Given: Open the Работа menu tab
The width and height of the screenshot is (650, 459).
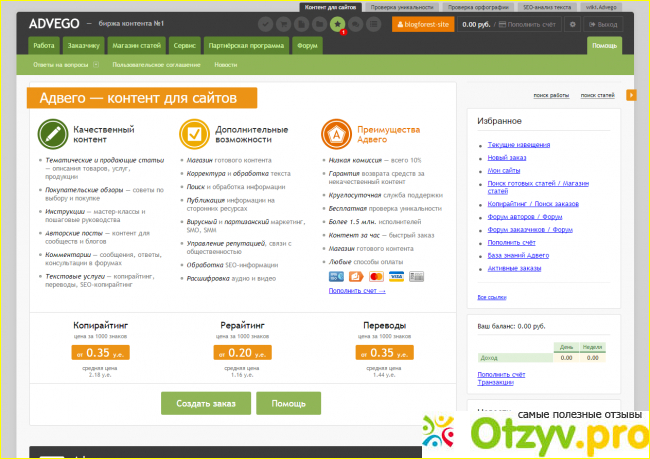Looking at the screenshot, I should [x=44, y=45].
